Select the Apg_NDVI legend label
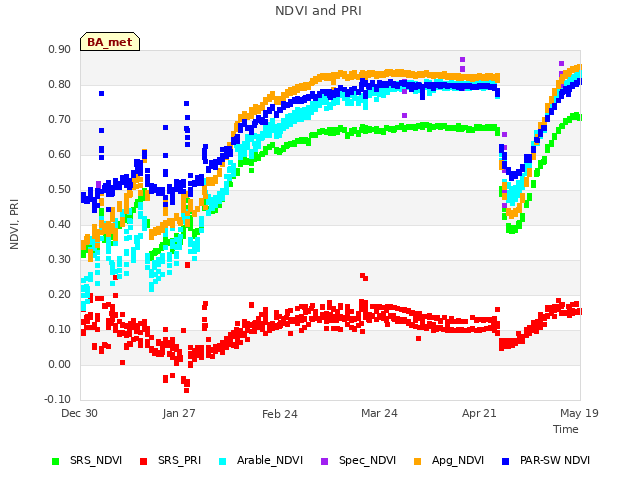Viewport: 640px width, 480px height. point(458,460)
